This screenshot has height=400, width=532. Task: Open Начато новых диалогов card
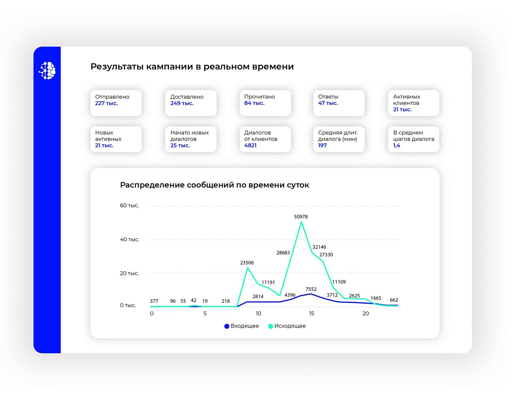[x=191, y=139]
